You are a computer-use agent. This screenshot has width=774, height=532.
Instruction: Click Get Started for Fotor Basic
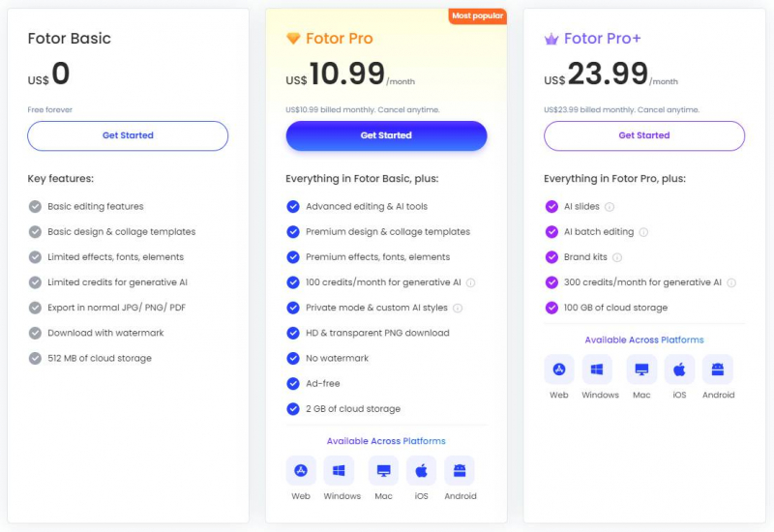click(x=128, y=135)
